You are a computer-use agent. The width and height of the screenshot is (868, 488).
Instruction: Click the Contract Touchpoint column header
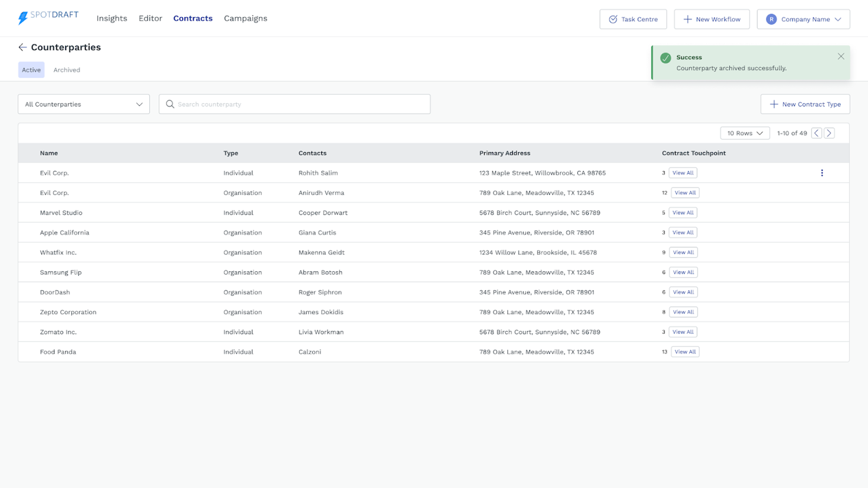(693, 153)
